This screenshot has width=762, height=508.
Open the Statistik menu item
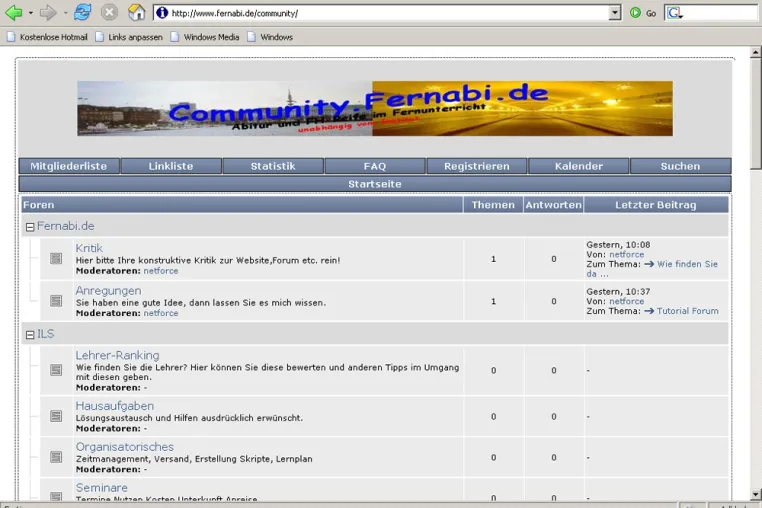(x=273, y=166)
